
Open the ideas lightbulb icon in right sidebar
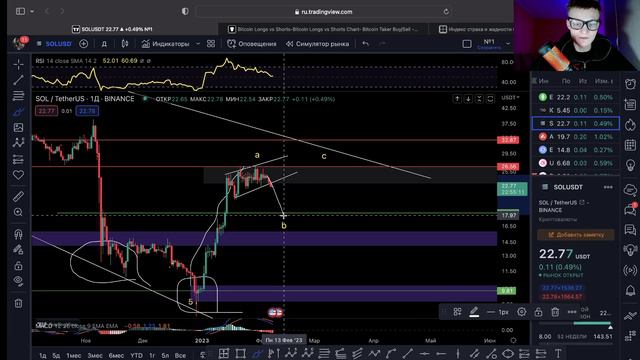(x=630, y=165)
